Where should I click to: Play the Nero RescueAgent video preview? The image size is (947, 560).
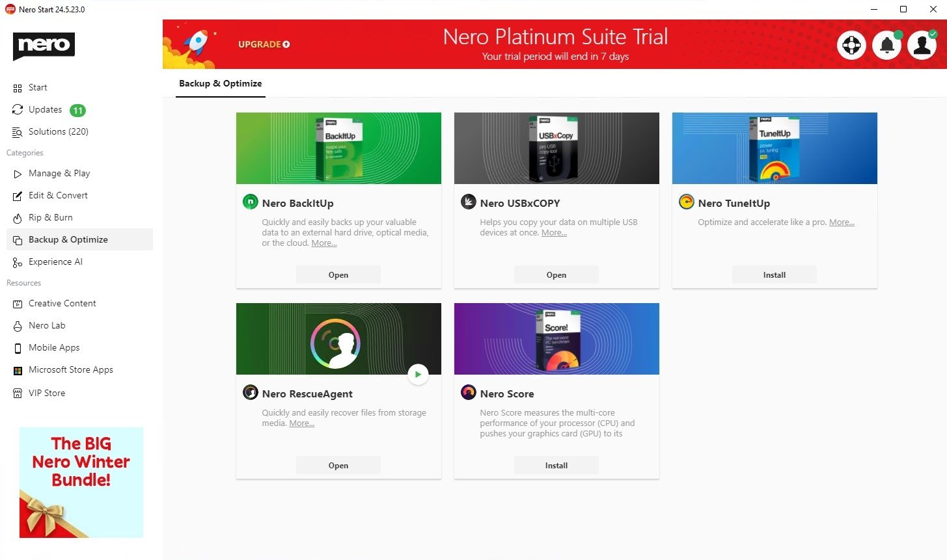point(418,374)
